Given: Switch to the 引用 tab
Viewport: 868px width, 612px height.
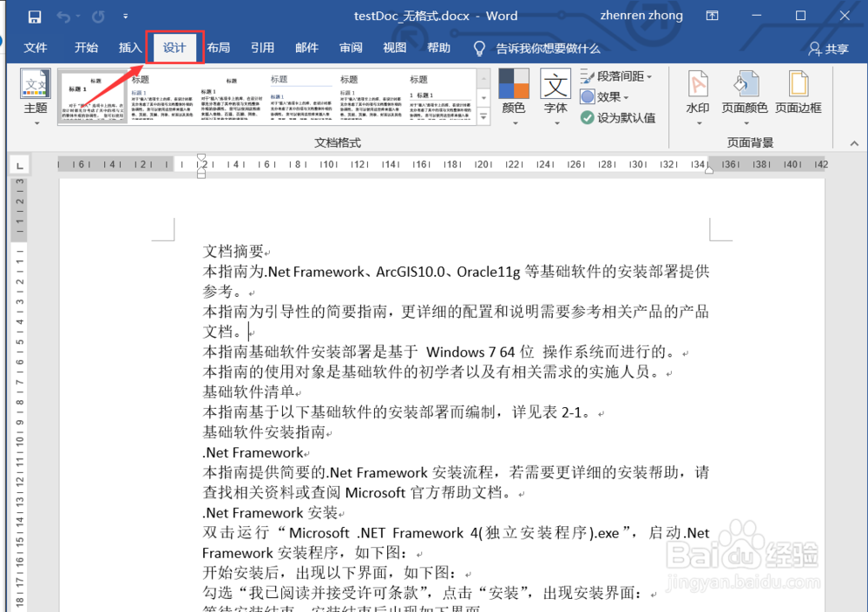Looking at the screenshot, I should click(x=262, y=48).
